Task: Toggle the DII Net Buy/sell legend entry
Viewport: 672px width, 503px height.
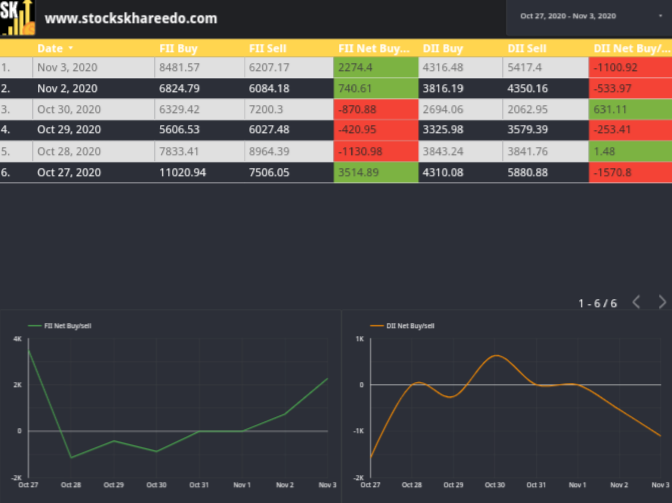Action: 402,326
